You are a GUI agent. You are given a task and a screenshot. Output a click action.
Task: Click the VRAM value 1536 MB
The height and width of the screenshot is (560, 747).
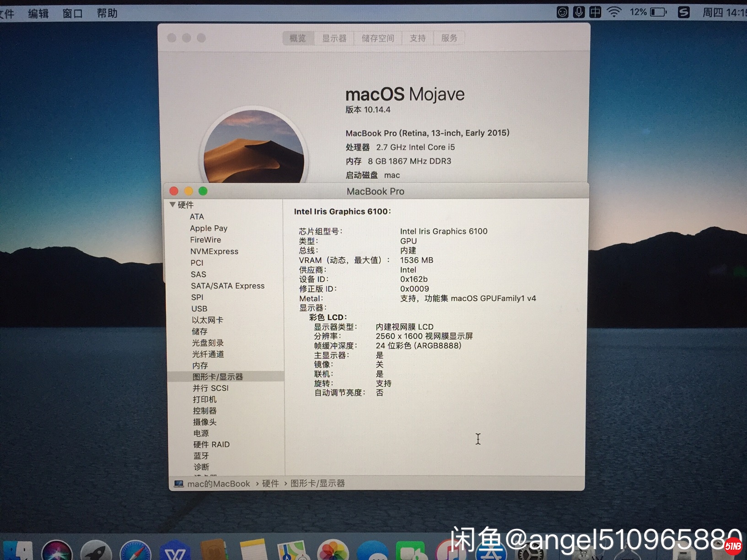click(417, 260)
